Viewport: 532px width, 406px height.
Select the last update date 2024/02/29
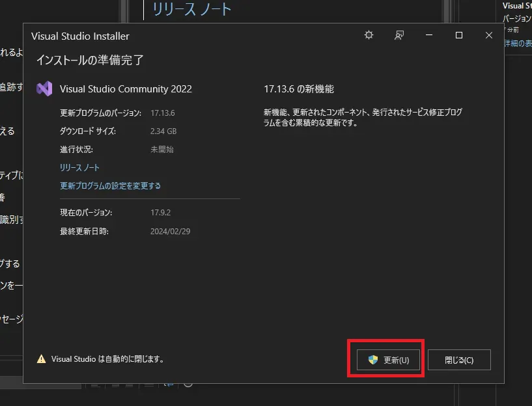171,232
